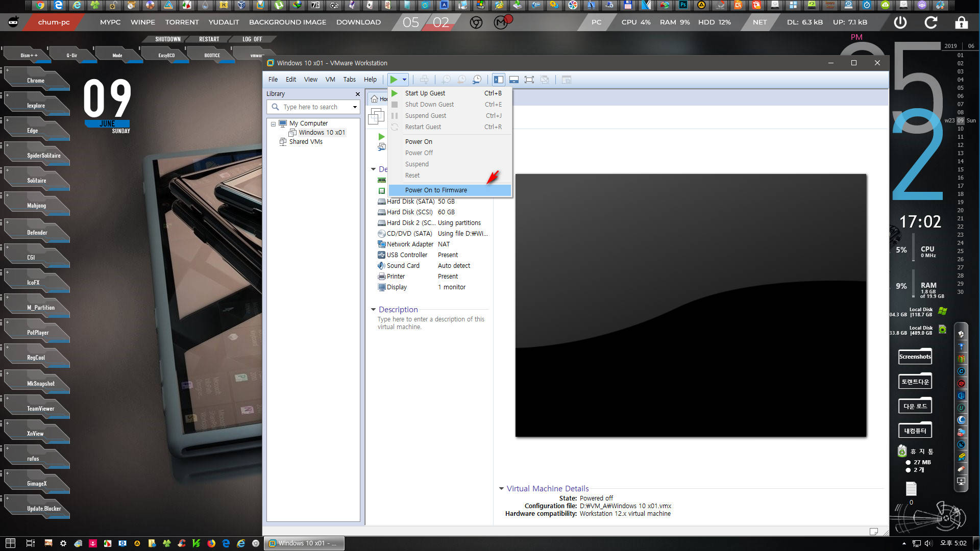Image resolution: width=980 pixels, height=551 pixels.
Task: Click the USB Controller device icon
Action: point(381,255)
